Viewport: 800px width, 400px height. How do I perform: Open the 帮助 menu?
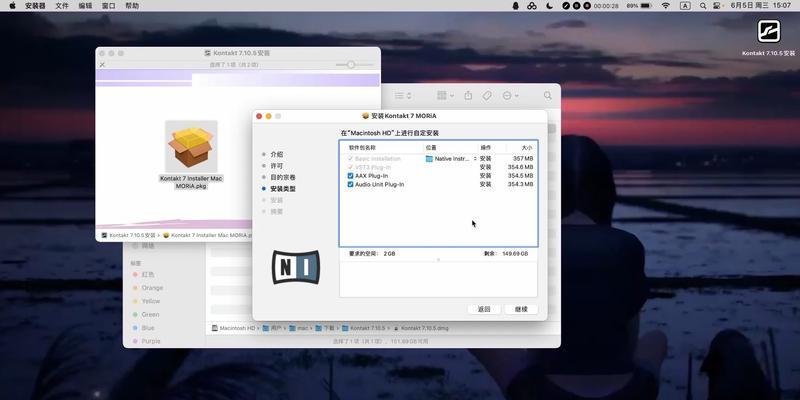132,6
